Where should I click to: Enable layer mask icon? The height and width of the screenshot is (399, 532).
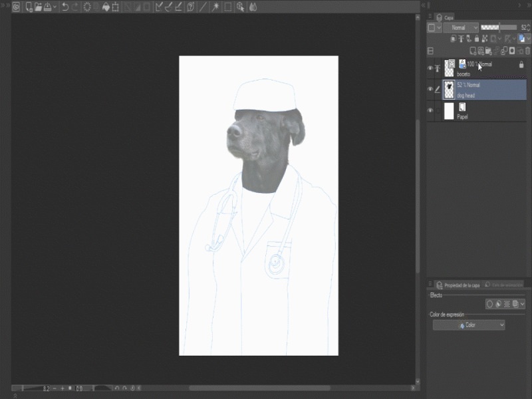coord(493,39)
